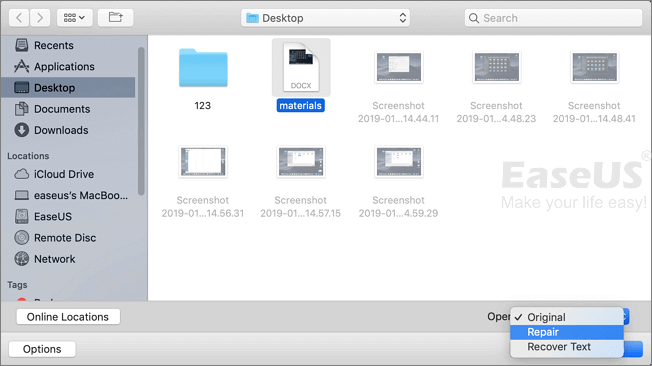Open Remote Disc in the sidebar
The image size is (652, 366).
[x=68, y=237]
